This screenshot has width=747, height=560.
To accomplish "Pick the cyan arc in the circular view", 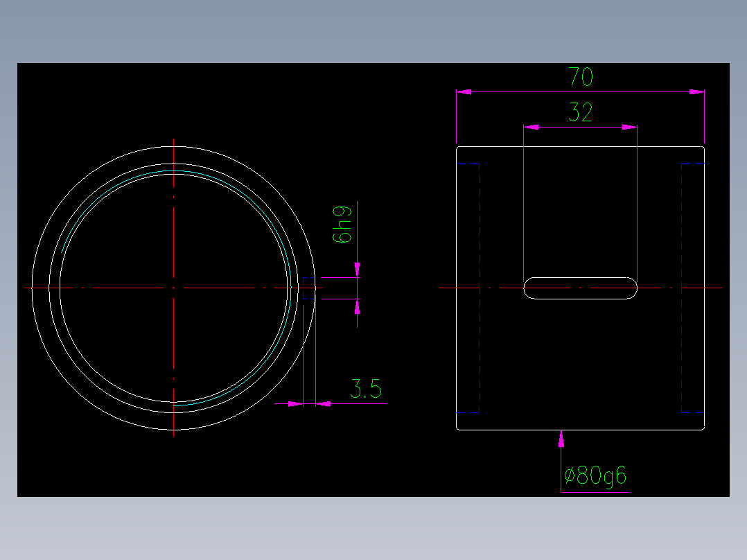I will tap(176, 288).
